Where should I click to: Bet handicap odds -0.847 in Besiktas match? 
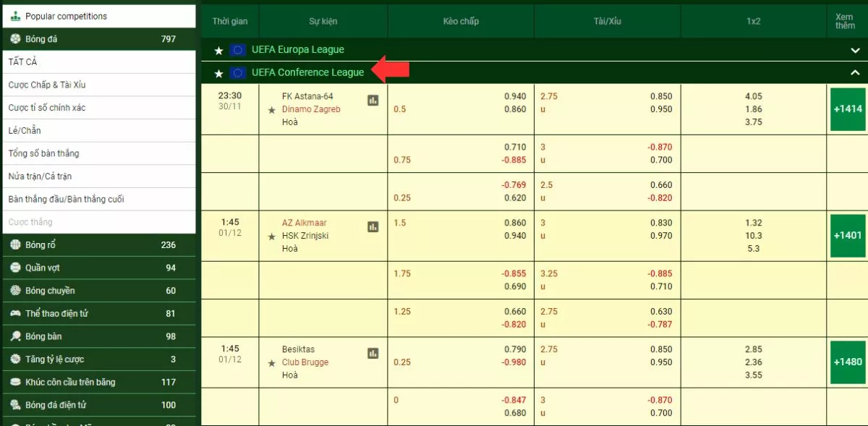[x=514, y=400]
